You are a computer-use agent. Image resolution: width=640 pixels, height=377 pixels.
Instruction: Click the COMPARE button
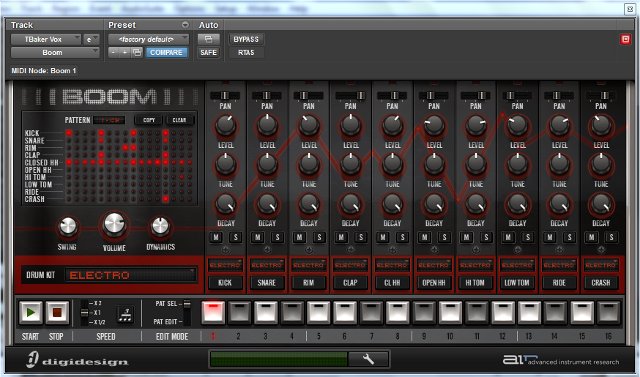point(166,52)
